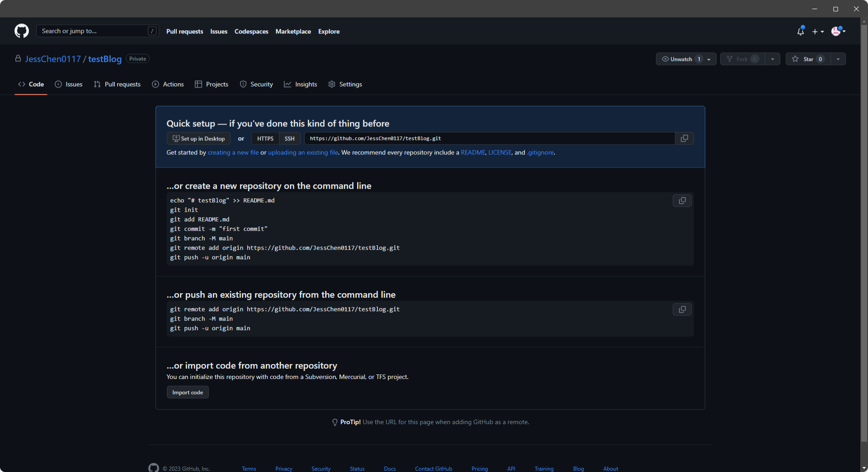The height and width of the screenshot is (472, 868).
Task: Open the Actions tab
Action: [x=168, y=84]
